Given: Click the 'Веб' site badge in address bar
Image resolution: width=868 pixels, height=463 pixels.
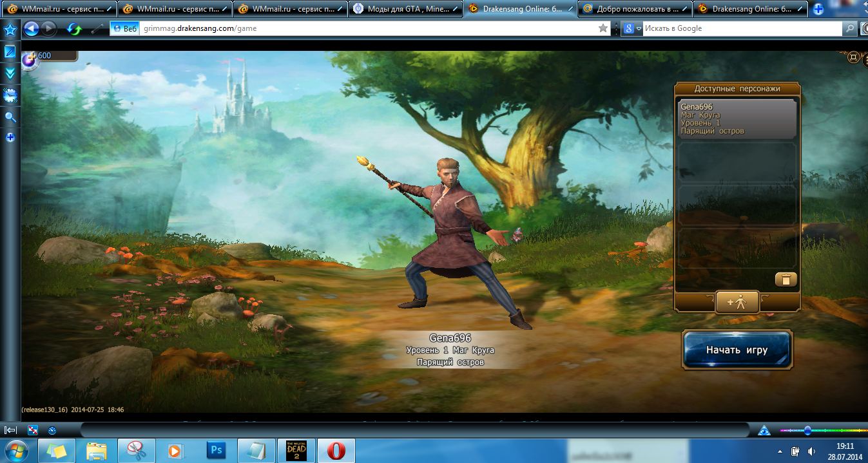Looking at the screenshot, I should tap(125, 28).
